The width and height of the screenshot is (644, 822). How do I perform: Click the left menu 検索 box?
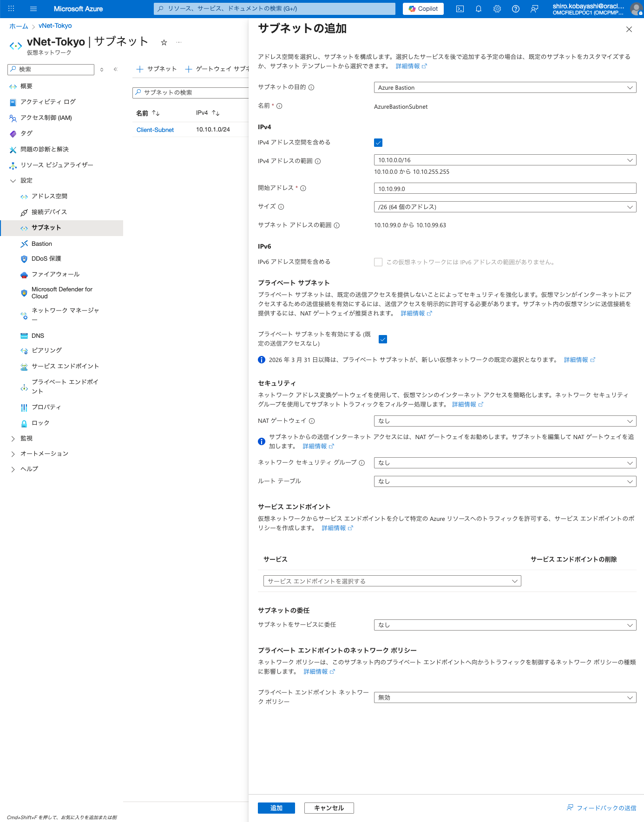51,69
